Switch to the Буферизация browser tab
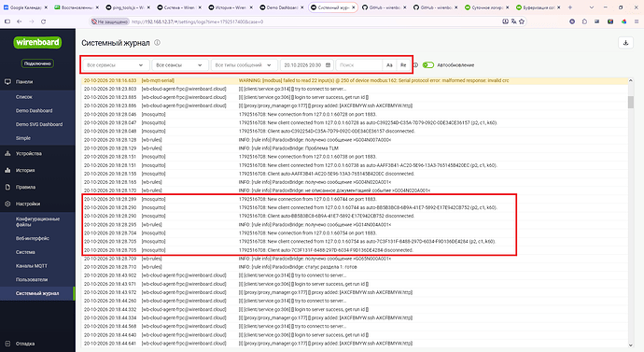Screen dimensions: 644x352 coord(539,7)
